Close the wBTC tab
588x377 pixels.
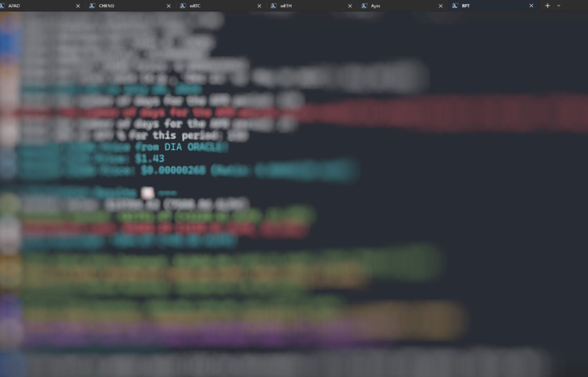259,6
